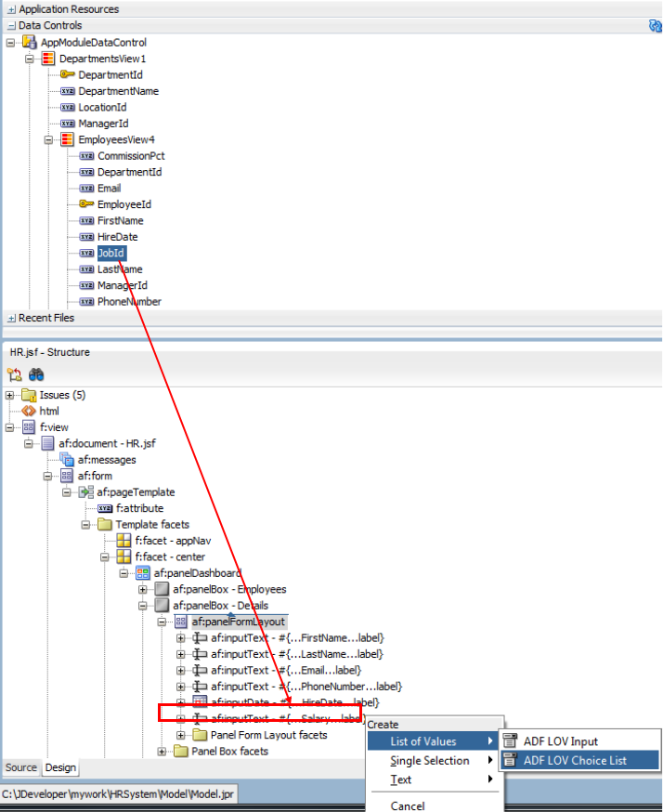
Task: Select the af:form node
Action: coord(95,476)
